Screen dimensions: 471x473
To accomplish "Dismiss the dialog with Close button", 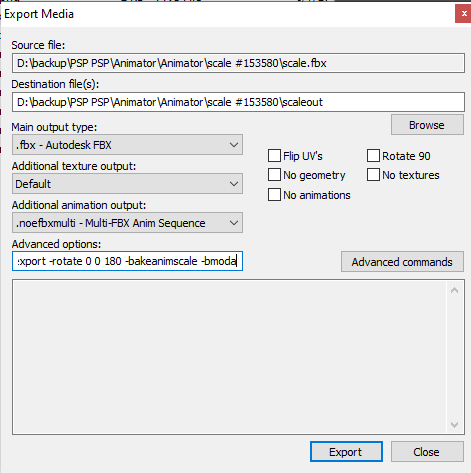I will (427, 452).
